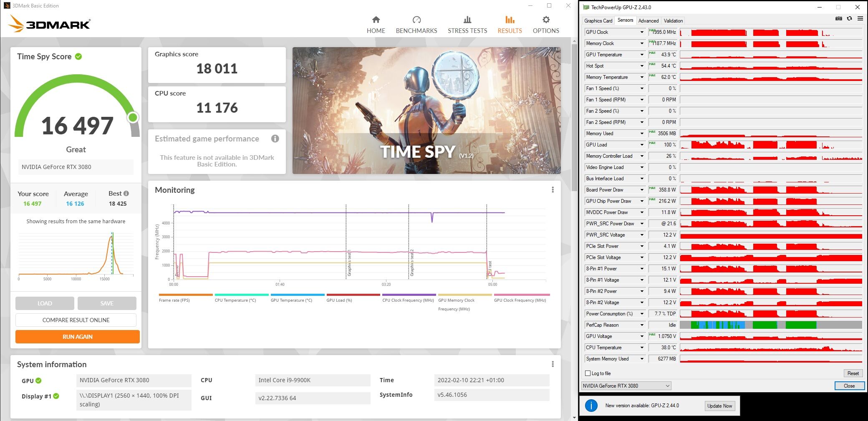Toggle GPU Temperature legend in Monitoring

297,298
